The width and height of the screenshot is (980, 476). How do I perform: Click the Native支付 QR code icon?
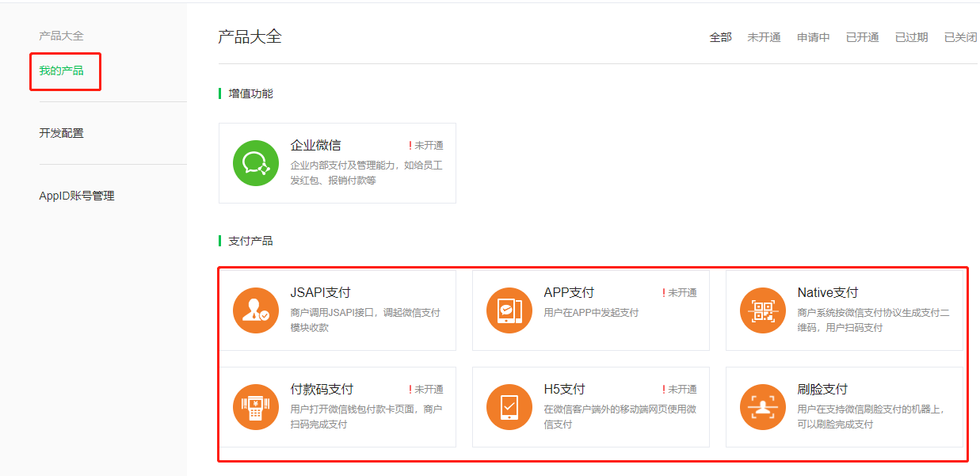763,310
